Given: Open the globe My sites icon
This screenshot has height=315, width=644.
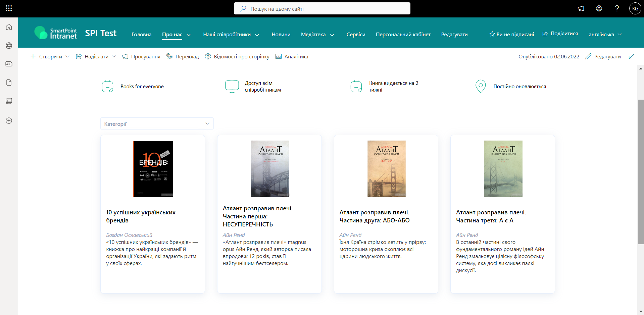Looking at the screenshot, I should click(9, 46).
